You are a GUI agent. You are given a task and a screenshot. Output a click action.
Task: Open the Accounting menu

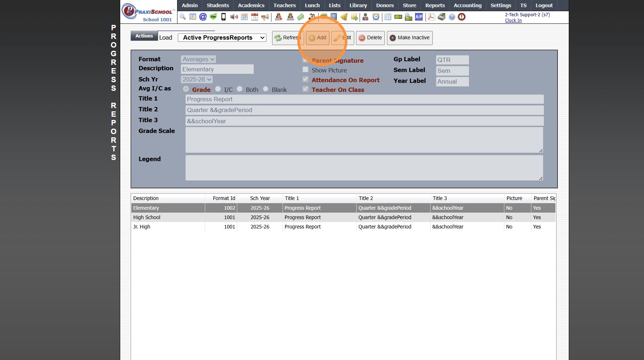[467, 5]
